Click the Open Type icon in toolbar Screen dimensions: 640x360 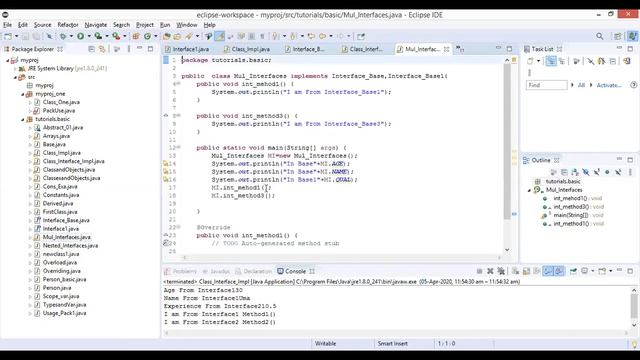pos(167,36)
